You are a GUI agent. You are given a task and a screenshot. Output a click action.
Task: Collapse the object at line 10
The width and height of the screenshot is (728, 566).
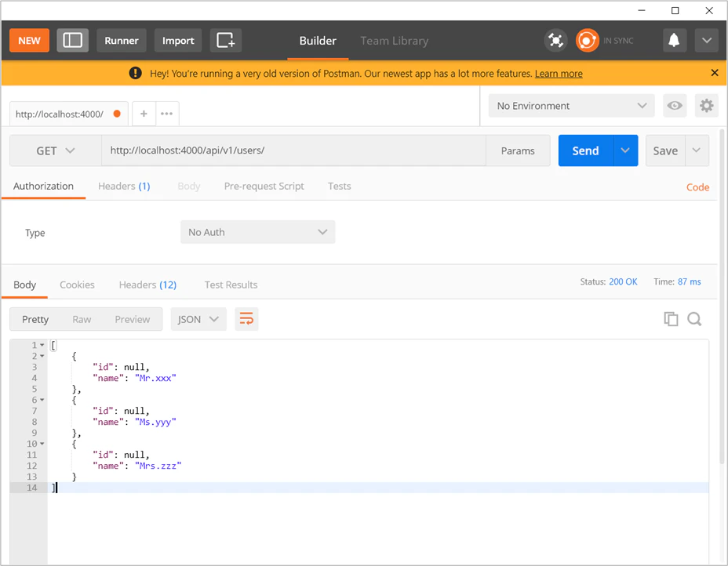pyautogui.click(x=42, y=444)
